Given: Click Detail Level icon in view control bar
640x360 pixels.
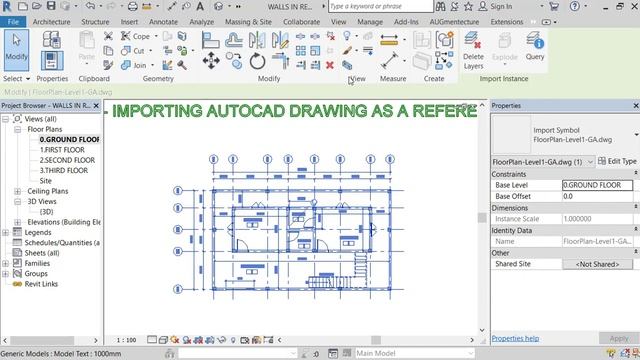Looking at the screenshot, I should [152, 340].
